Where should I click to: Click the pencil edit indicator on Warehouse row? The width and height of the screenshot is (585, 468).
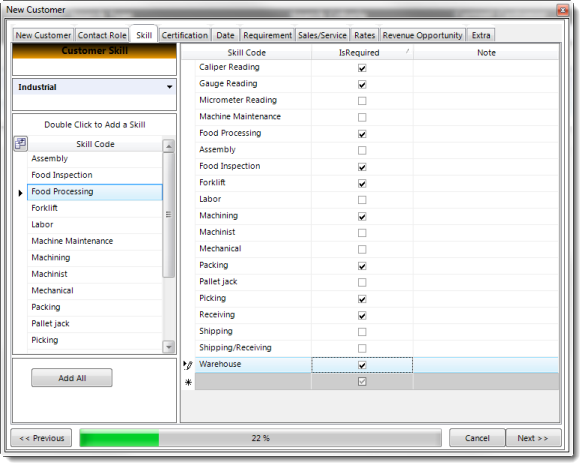pos(188,365)
